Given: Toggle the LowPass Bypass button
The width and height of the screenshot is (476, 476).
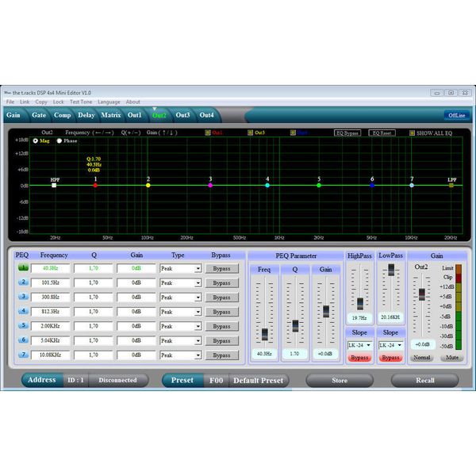Looking at the screenshot, I should 390,358.
